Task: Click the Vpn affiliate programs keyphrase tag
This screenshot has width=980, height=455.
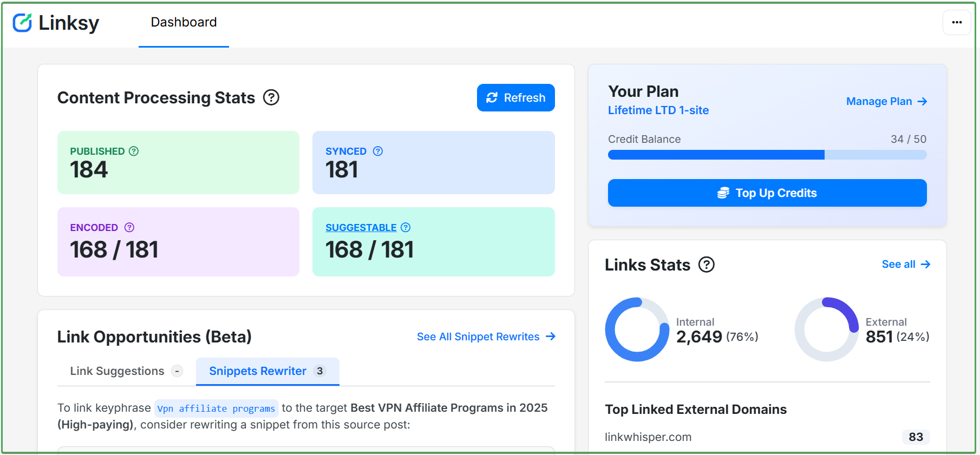Action: [x=216, y=408]
